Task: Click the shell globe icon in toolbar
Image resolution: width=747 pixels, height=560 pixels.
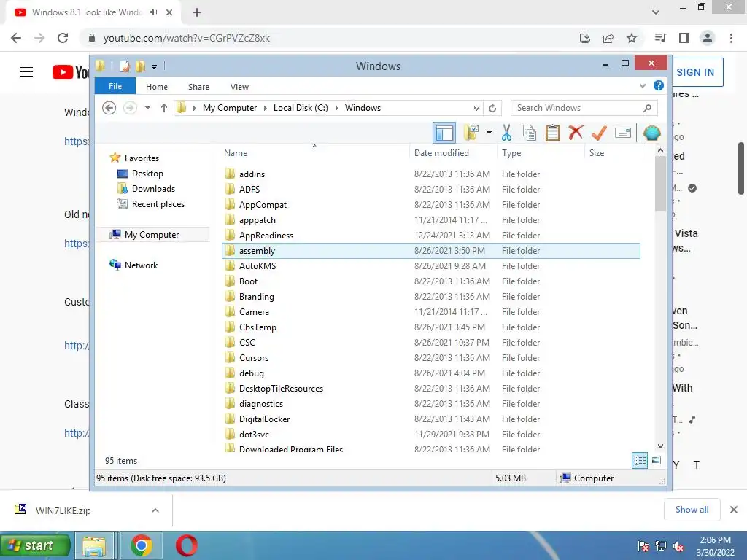Action: click(651, 133)
